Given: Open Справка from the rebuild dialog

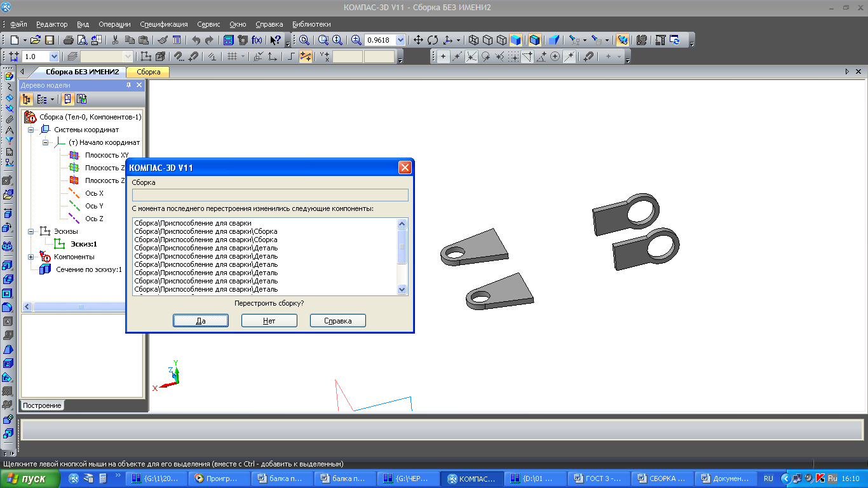Looking at the screenshot, I should coord(338,321).
